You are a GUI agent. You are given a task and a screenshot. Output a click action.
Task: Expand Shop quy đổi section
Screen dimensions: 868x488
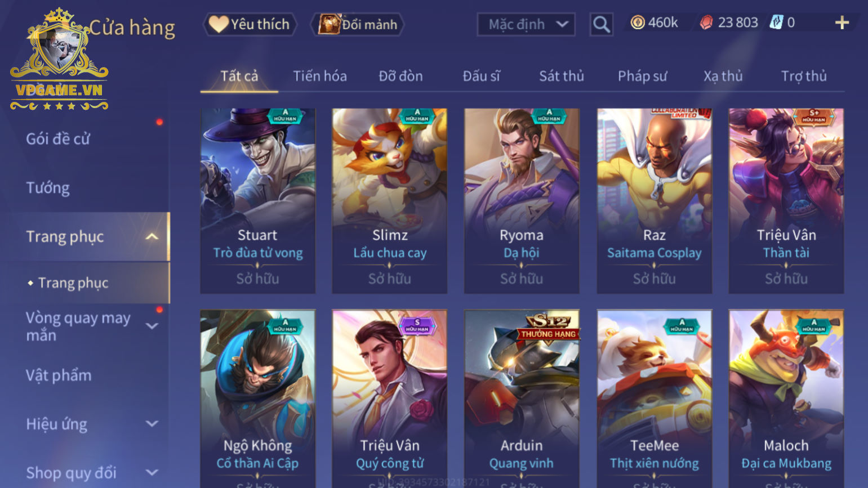pos(152,472)
